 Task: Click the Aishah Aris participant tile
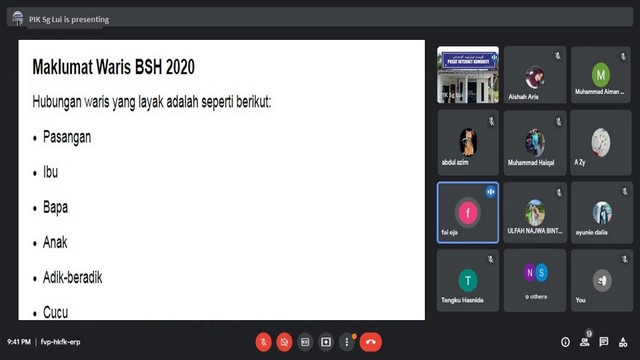(x=535, y=74)
